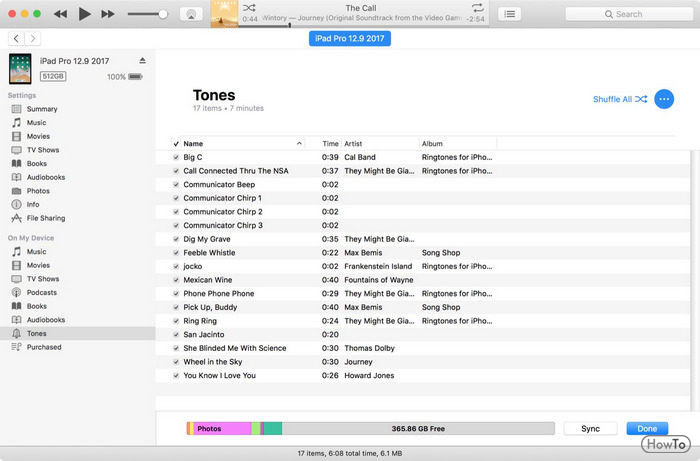Click the Sync button

tap(590, 428)
